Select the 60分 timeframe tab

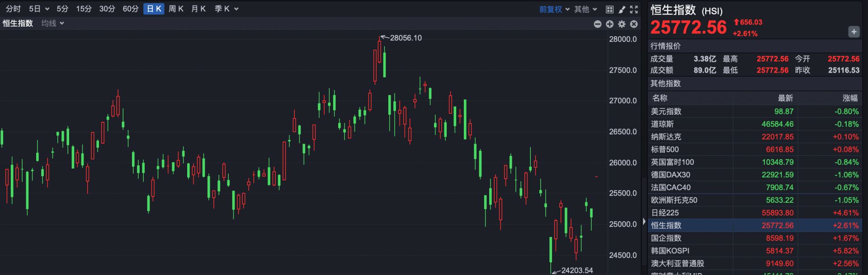[x=131, y=9]
